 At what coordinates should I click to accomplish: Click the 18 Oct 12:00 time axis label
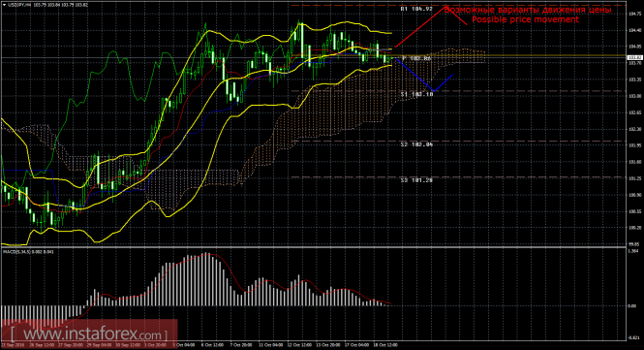tap(385, 344)
